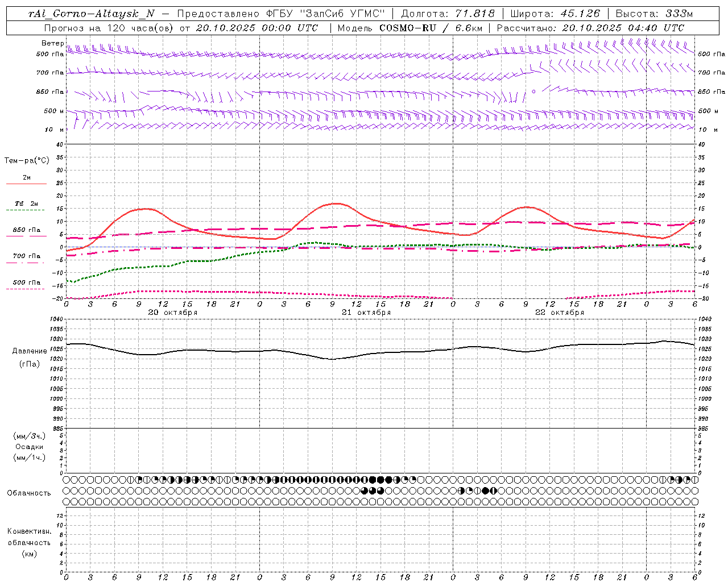Click 1040 on the left pressure axis
The image size is (728, 582).
pyautogui.click(x=56, y=320)
